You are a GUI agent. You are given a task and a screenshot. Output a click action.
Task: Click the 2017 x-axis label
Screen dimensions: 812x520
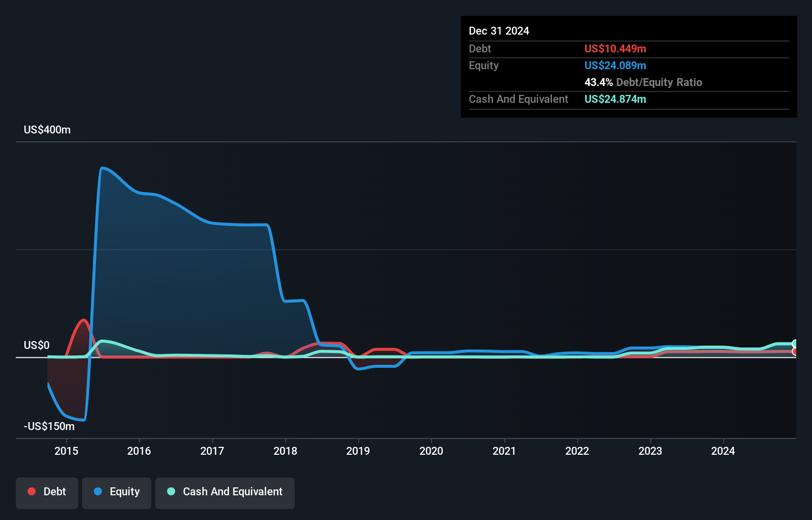click(212, 451)
